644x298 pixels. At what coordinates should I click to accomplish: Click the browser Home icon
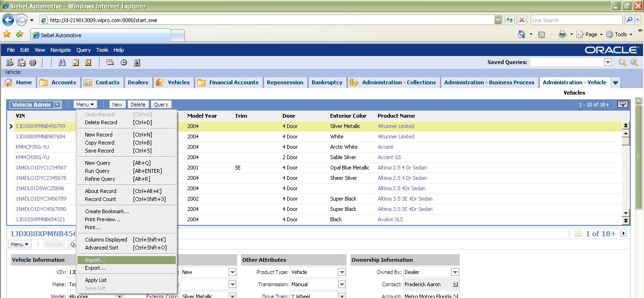pyautogui.click(x=522, y=34)
